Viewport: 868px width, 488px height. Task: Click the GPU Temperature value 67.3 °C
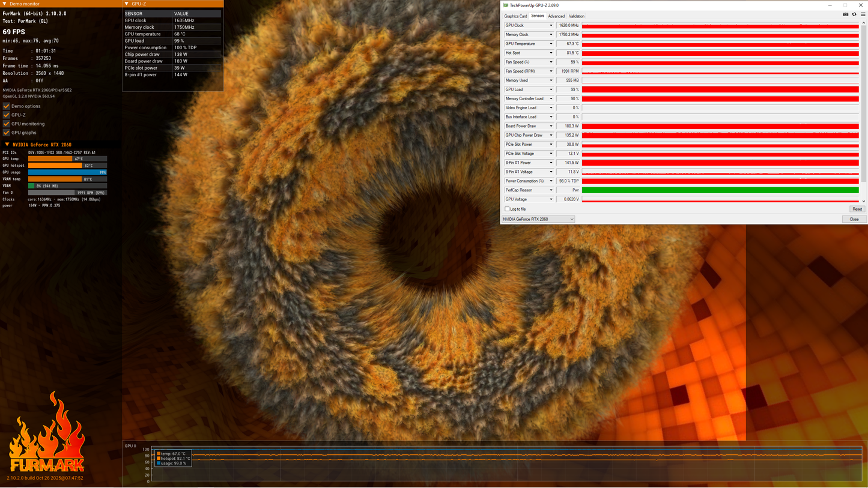tap(568, 44)
